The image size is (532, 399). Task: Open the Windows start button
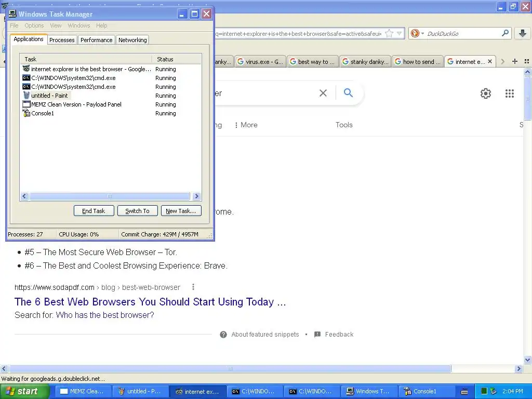point(24,391)
